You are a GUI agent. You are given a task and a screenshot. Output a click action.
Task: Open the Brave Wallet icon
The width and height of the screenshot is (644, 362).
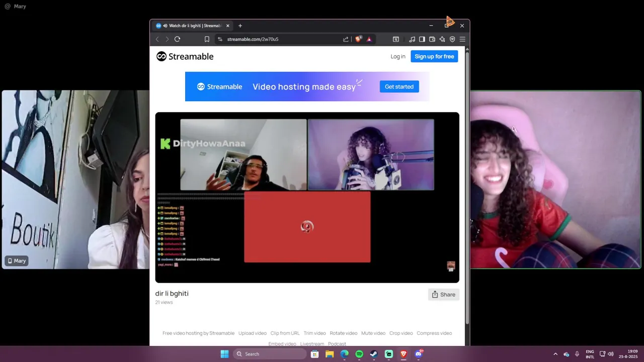point(432,39)
